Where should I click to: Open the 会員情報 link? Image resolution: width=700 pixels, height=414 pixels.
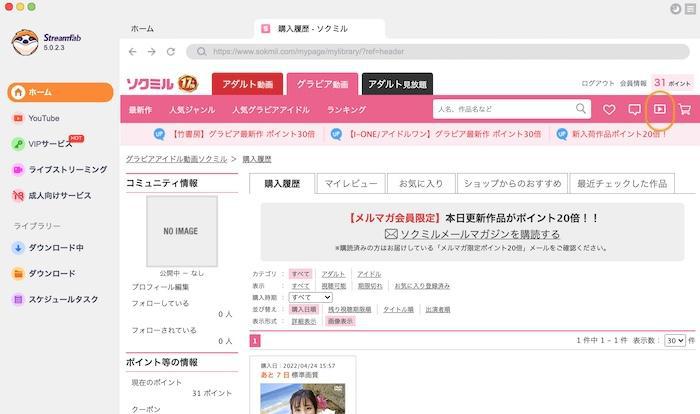point(633,84)
